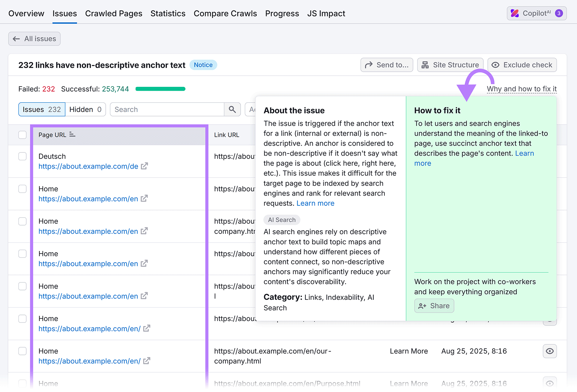
Task: Click the search magnifier icon
Action: point(232,109)
